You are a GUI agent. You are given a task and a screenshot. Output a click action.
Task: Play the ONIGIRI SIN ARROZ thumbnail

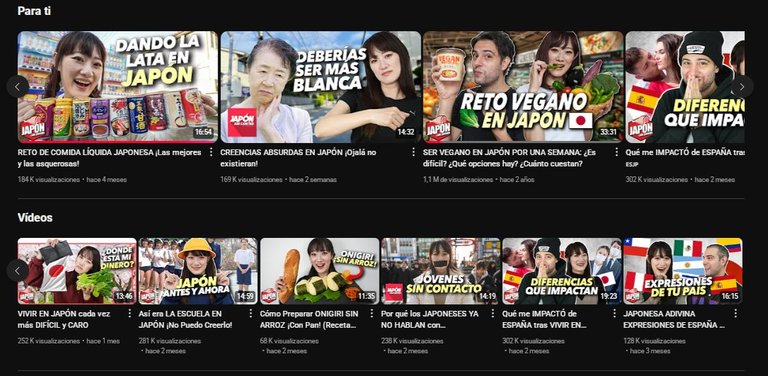[x=319, y=271]
